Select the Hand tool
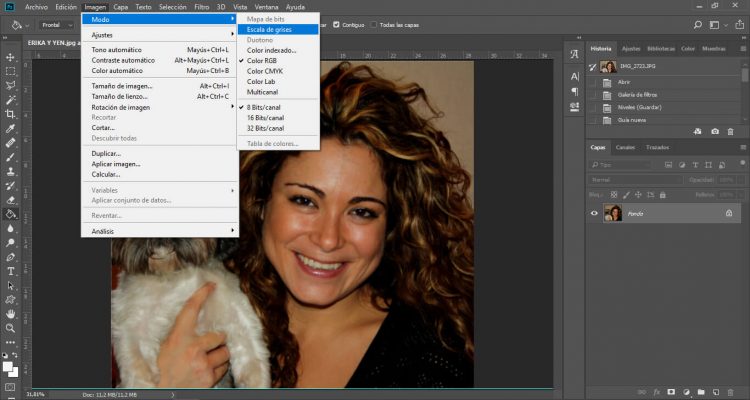750x400 pixels. click(10, 314)
